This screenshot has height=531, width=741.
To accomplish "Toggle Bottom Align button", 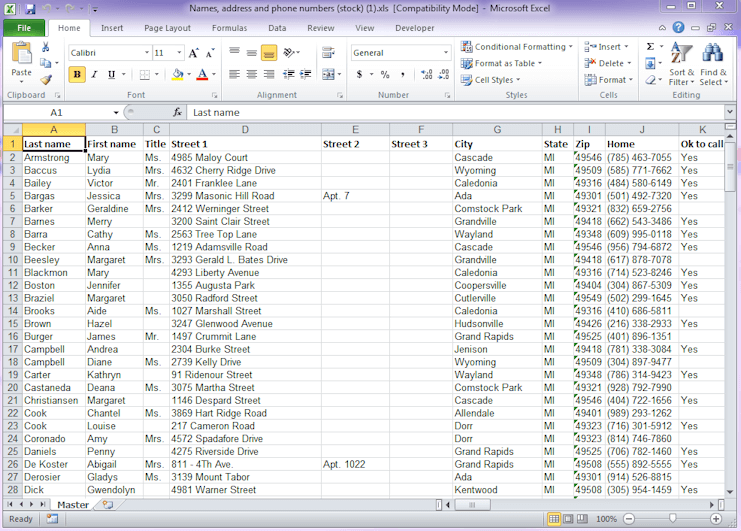I will coord(269,53).
